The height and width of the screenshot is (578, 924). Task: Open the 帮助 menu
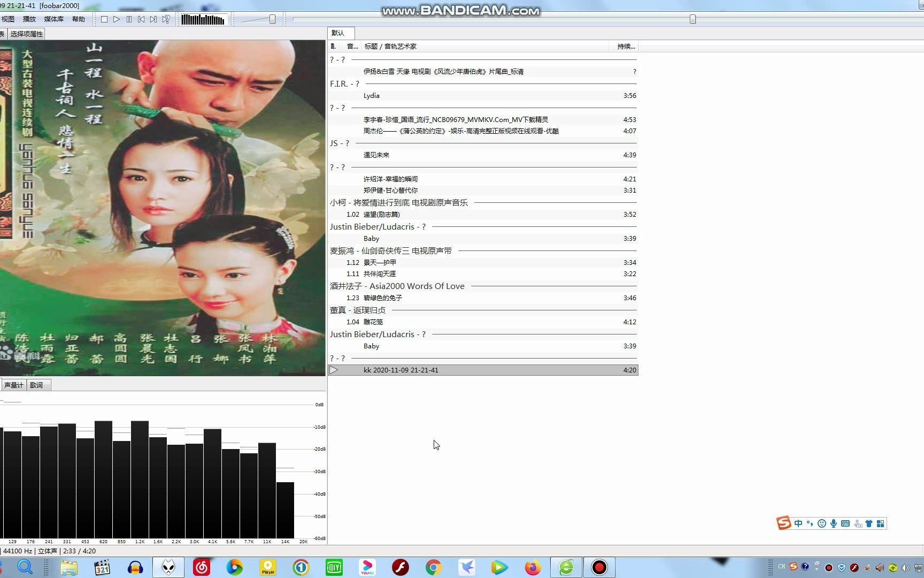[x=79, y=19]
